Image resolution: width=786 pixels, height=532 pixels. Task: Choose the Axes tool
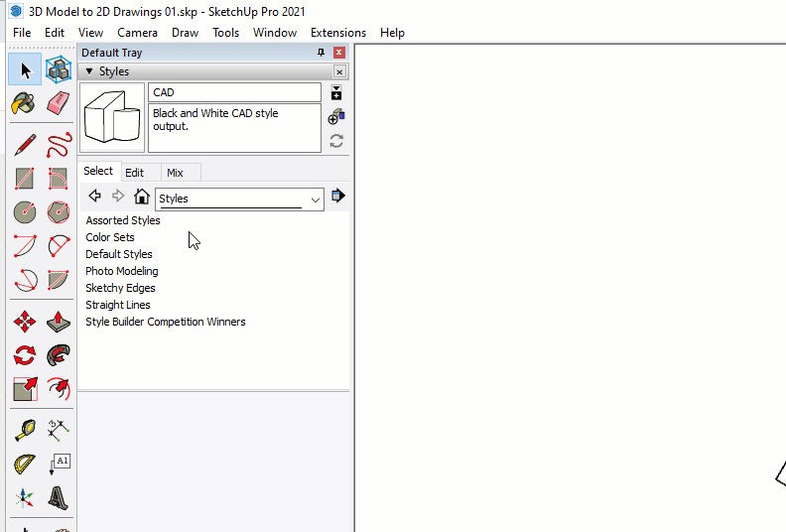[25, 498]
